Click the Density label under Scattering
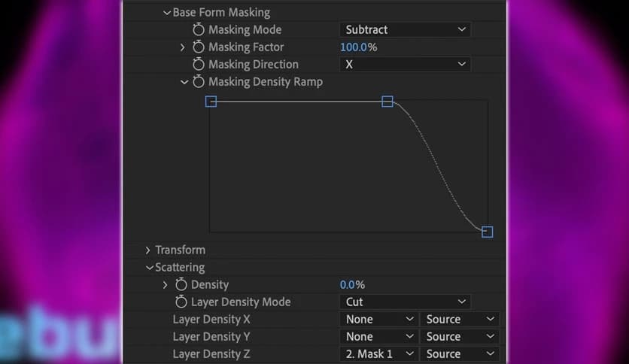This screenshot has width=629, height=364. point(210,284)
